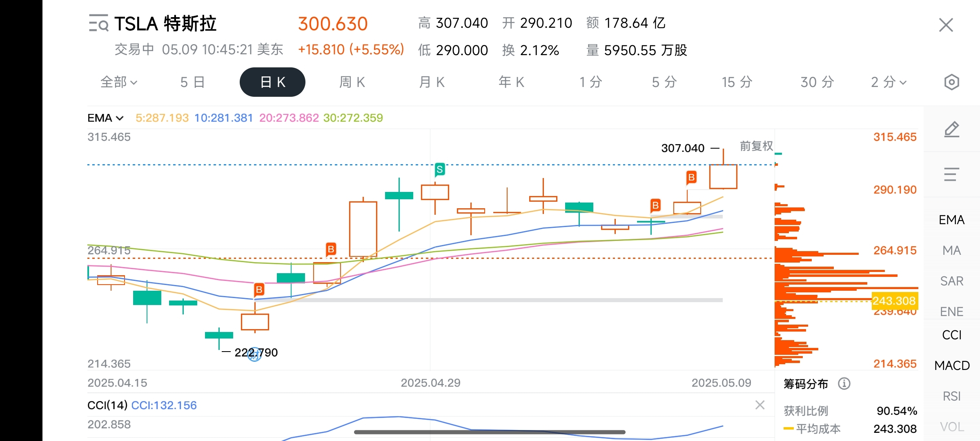Expand the 2 分 interval dropdown
Image resolution: width=980 pixels, height=441 pixels.
(889, 82)
